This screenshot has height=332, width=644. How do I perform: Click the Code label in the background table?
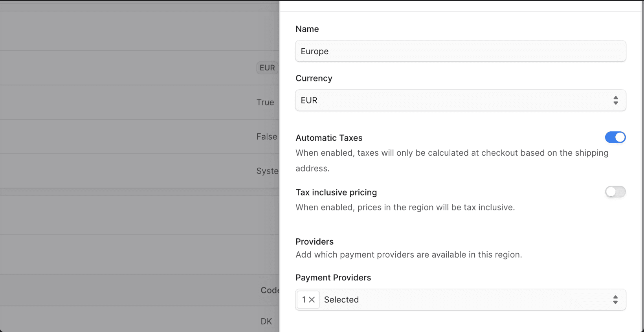270,290
